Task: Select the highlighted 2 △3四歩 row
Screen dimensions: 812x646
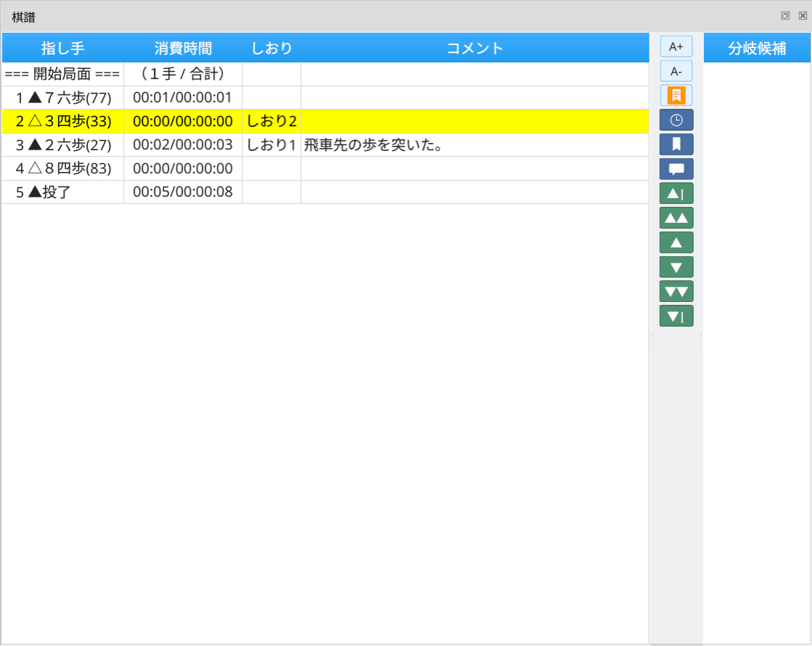Action: pyautogui.click(x=62, y=121)
